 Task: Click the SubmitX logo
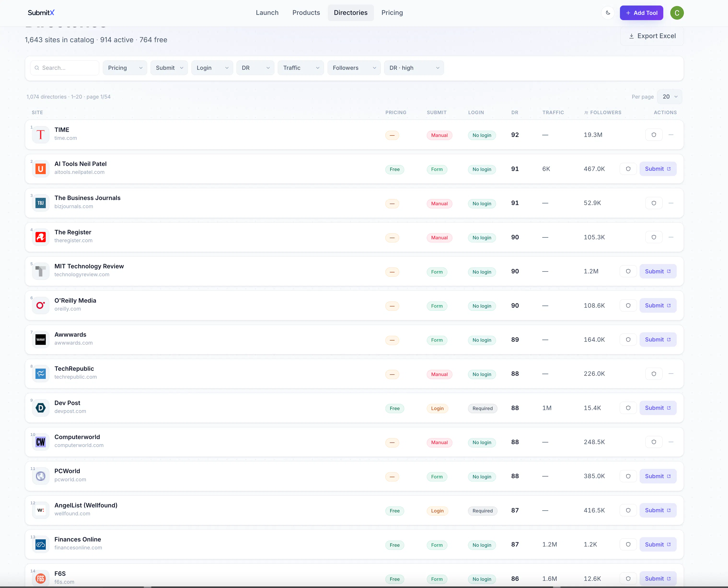pyautogui.click(x=41, y=13)
